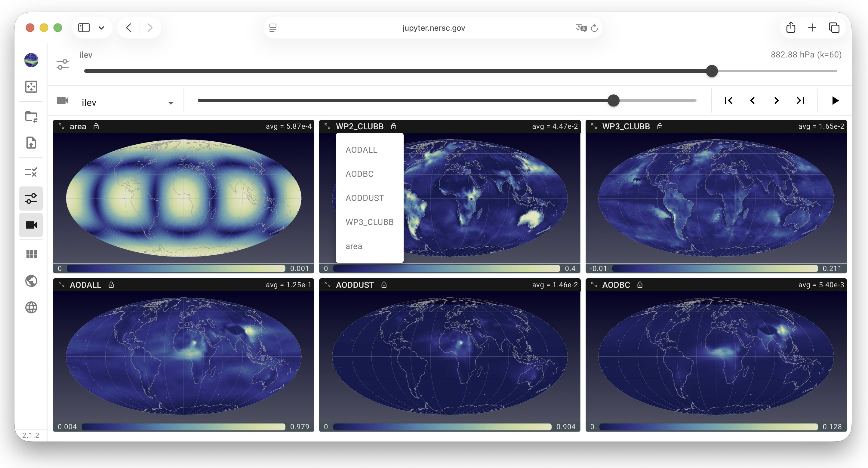This screenshot has height=468, width=868.
Task: Click the jupyter.nersc.gov address bar
Action: point(433,28)
